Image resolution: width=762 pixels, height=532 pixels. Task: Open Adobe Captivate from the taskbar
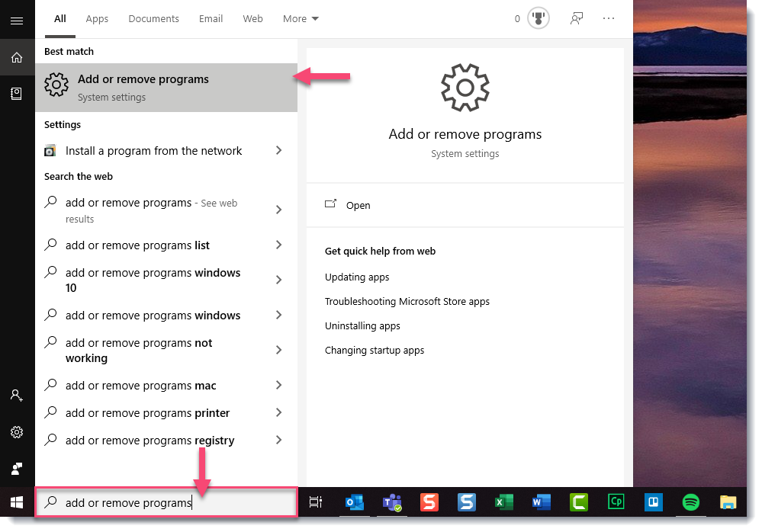(x=616, y=502)
